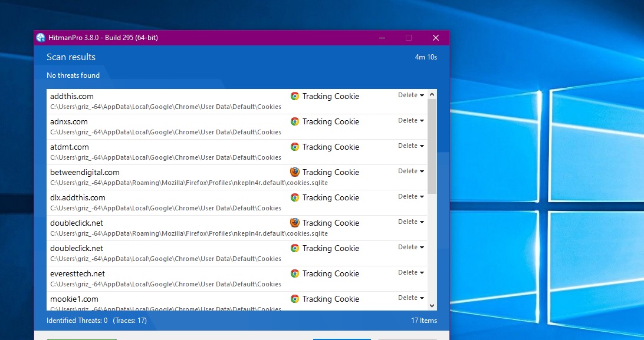Image resolution: width=644 pixels, height=340 pixels.
Task: Click Tracking Cookie label in atdmt.com row
Action: 331,147
